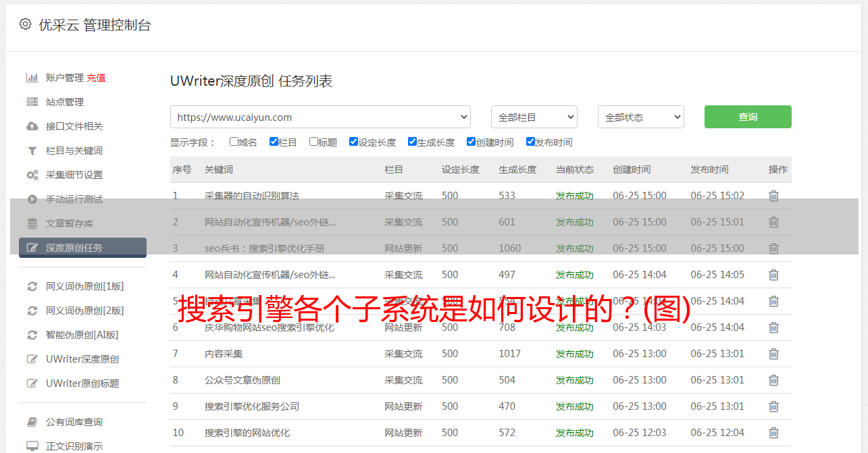Screen dimensions: 868x453
Task: Delete task row 4 with trash icon
Action: [774, 275]
